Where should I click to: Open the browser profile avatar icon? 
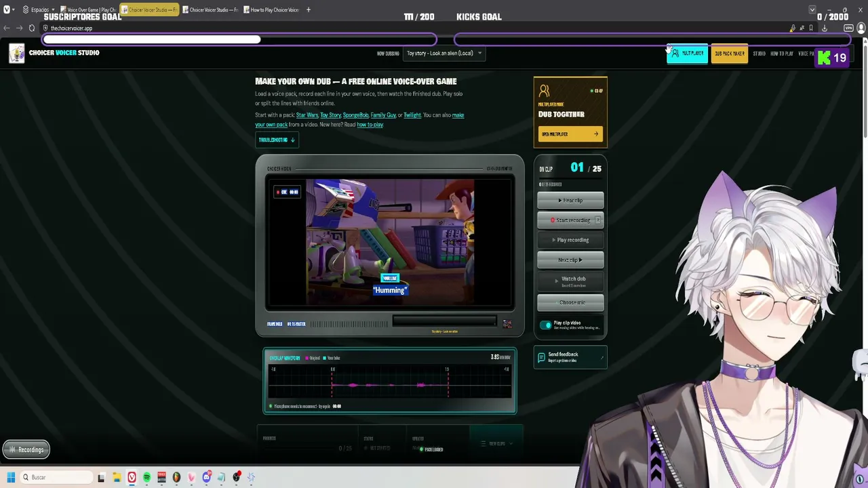[861, 28]
